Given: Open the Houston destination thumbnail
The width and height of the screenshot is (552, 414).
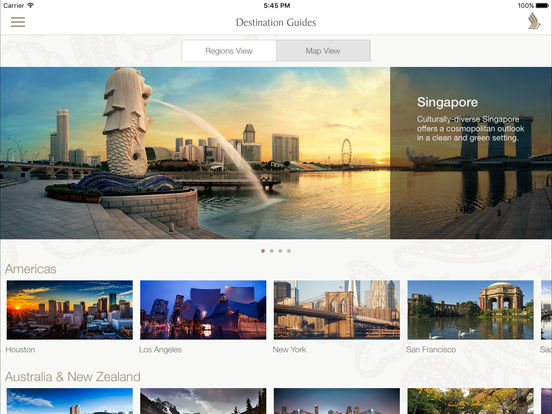Looking at the screenshot, I should 70,310.
